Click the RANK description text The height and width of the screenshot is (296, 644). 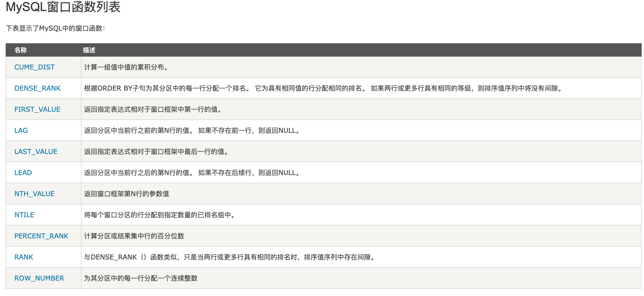(230, 257)
